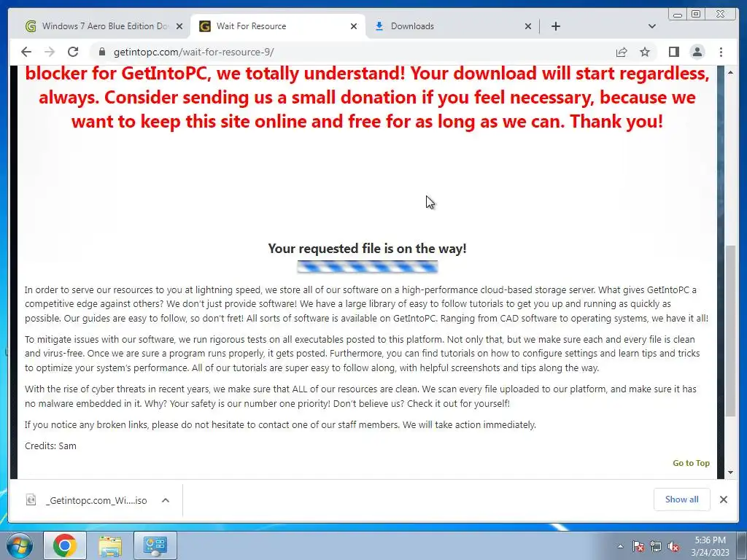
Task: Close the Windows 7 Aero Blue Edition tab
Action: point(179,26)
